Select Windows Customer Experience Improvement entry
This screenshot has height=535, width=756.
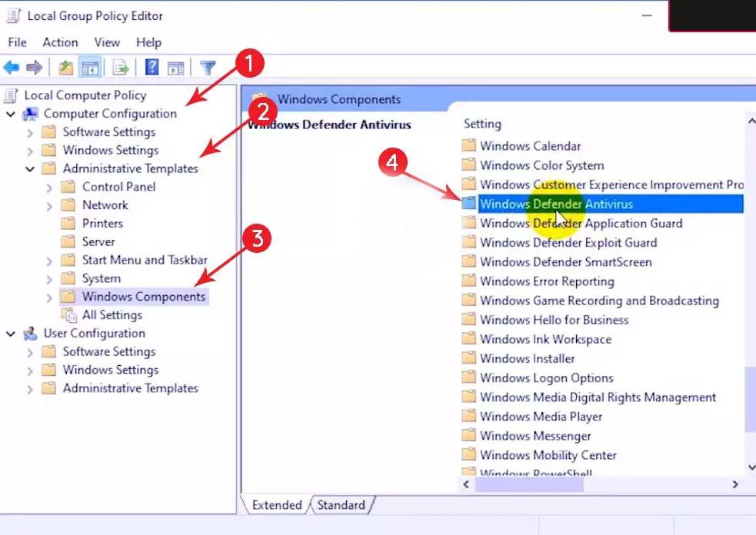pyautogui.click(x=611, y=184)
